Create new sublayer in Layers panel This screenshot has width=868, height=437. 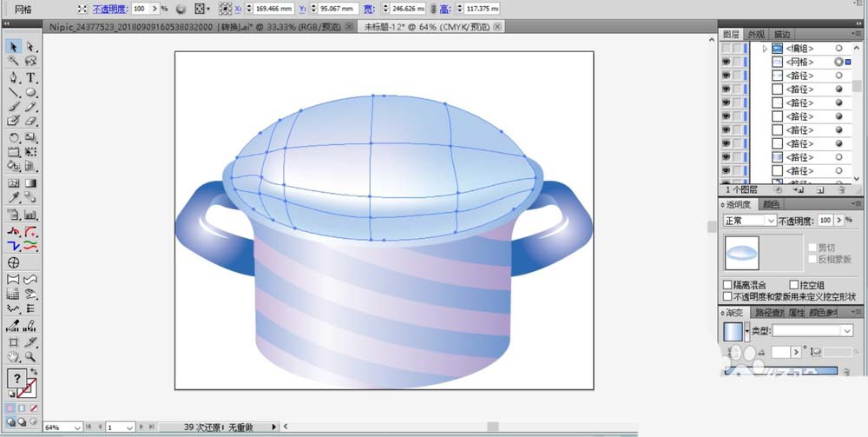(799, 190)
